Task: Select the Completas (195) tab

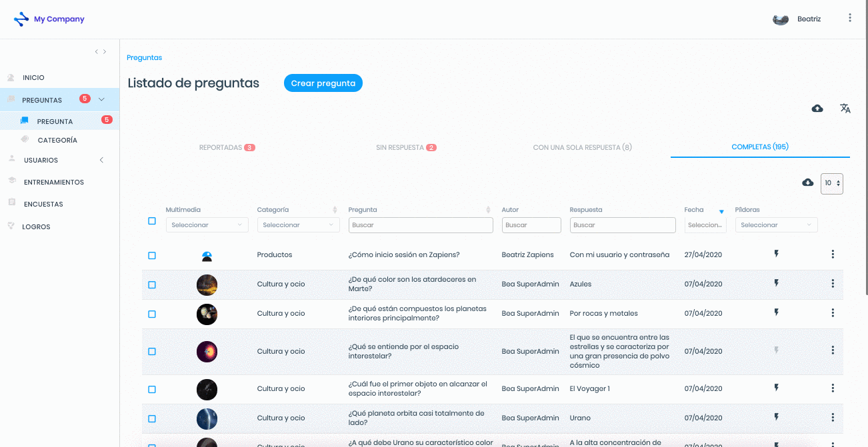Action: click(x=760, y=147)
